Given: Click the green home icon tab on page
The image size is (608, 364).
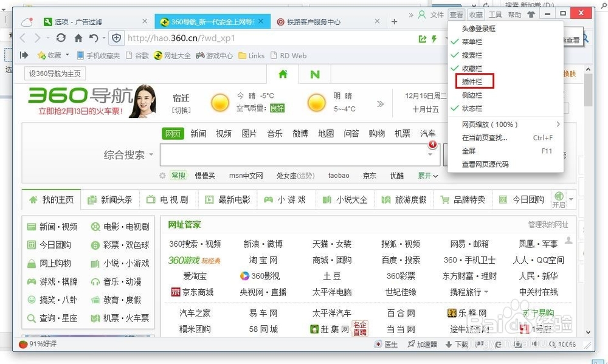Looking at the screenshot, I should pos(283,74).
